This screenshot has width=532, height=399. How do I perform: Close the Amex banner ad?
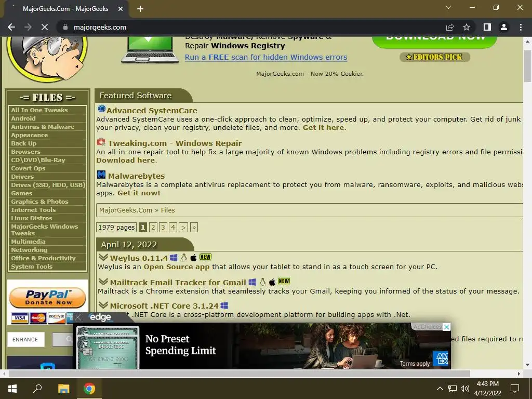pos(447,327)
